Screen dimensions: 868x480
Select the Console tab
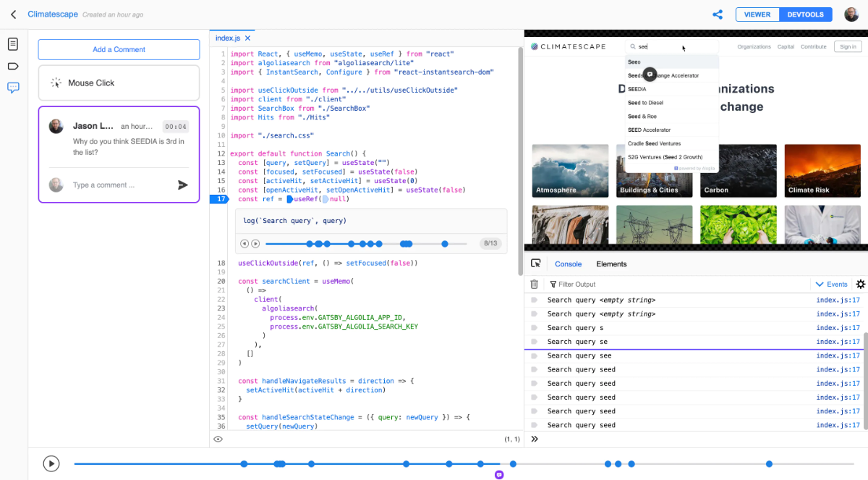pyautogui.click(x=568, y=264)
